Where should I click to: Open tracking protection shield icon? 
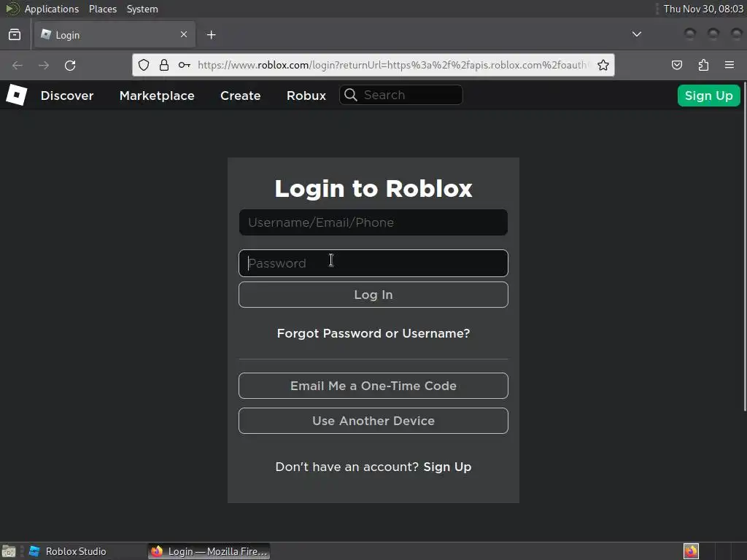144,65
